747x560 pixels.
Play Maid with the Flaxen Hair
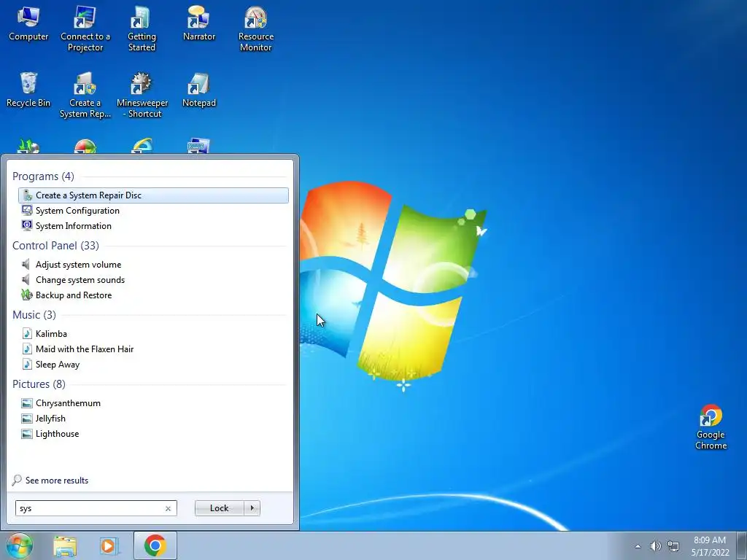153,349
